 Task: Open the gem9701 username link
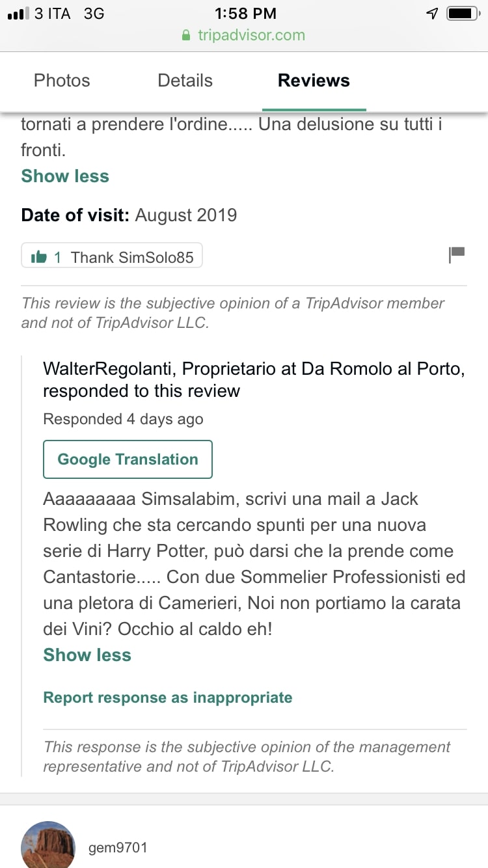tap(118, 848)
